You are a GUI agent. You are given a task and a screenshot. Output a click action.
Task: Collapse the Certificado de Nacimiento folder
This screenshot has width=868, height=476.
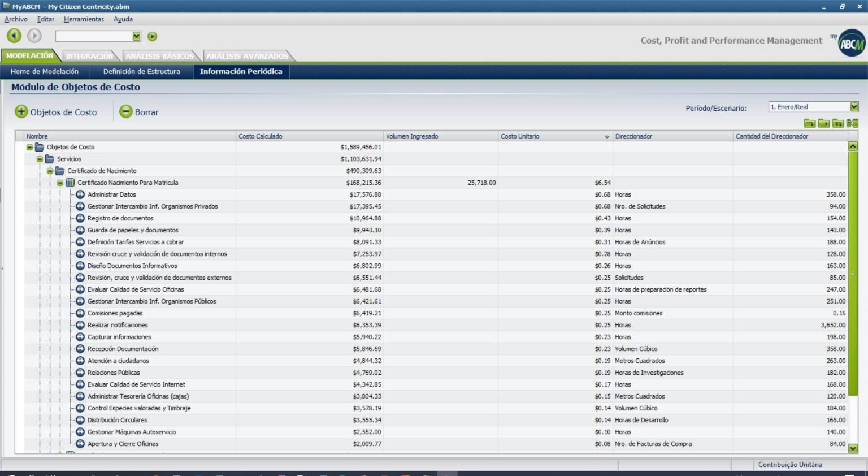coord(50,171)
